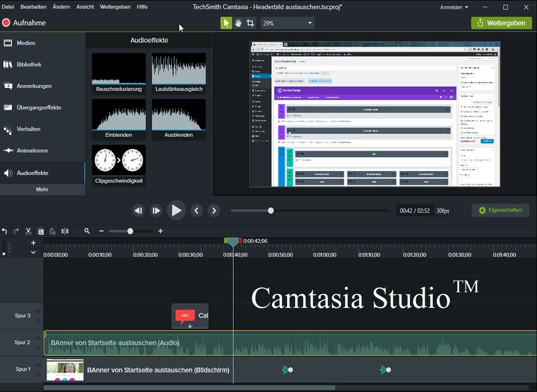Screen dimensions: 537x392
Task: Click the 30fps frame rate label
Action: pyautogui.click(x=443, y=211)
